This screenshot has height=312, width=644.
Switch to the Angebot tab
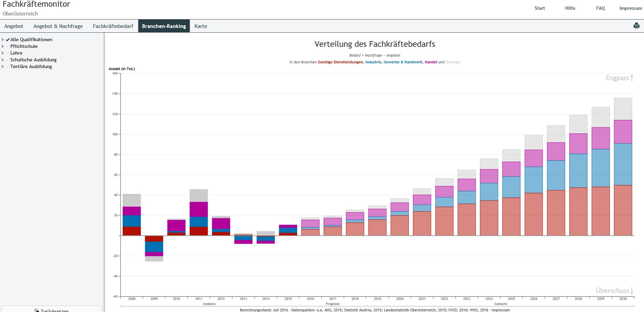14,26
